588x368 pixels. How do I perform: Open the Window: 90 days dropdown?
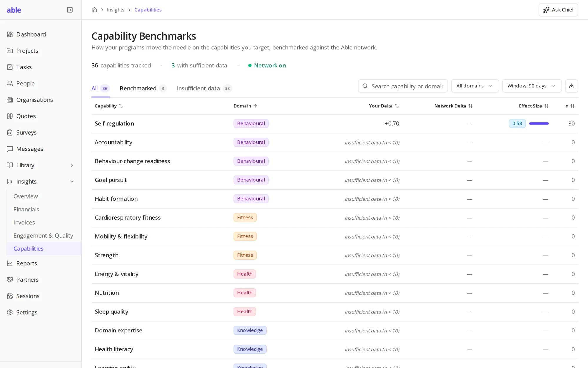coord(532,86)
